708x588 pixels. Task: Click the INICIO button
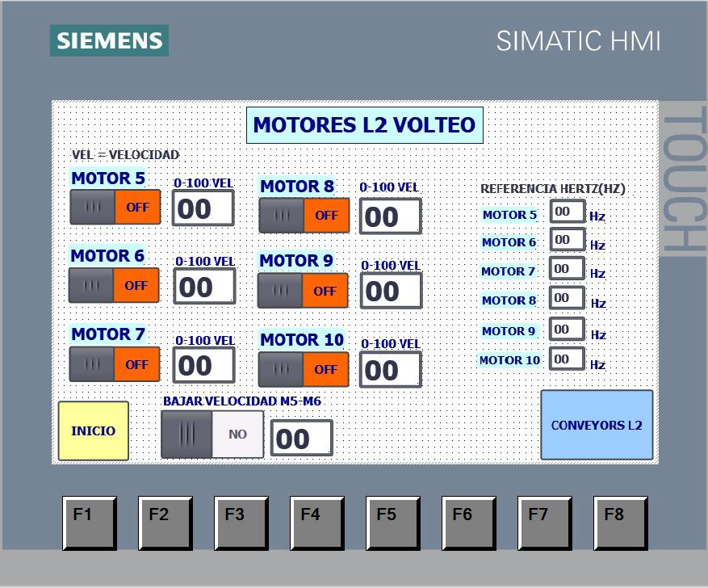[x=92, y=430]
